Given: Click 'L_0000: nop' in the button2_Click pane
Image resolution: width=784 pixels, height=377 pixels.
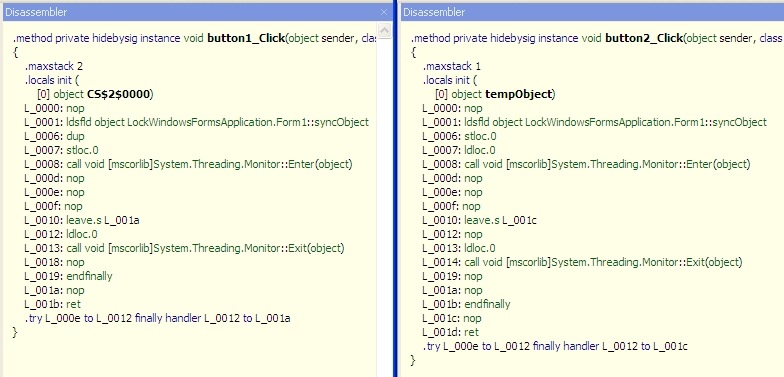Looking at the screenshot, I should pos(452,108).
